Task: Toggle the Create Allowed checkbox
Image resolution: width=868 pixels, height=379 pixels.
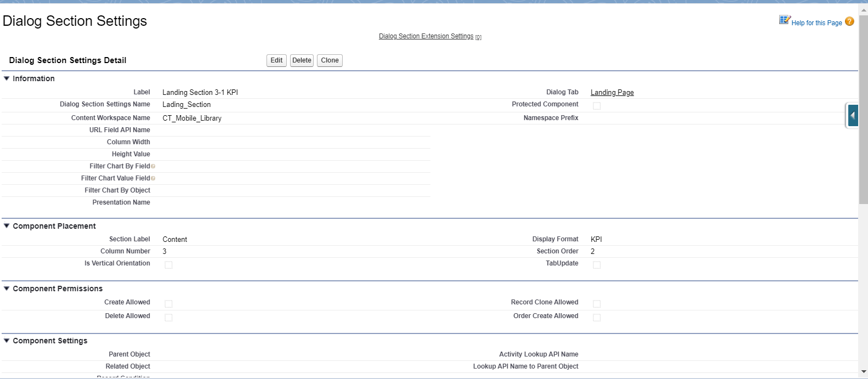Action: [x=168, y=304]
